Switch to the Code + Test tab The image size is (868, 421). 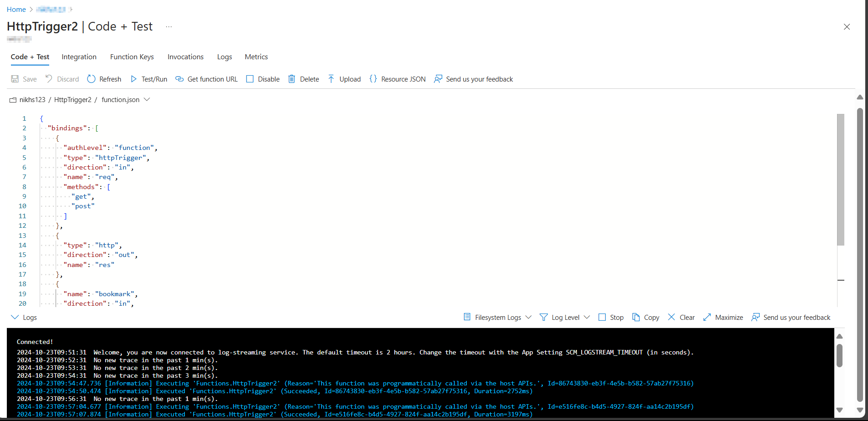(x=30, y=57)
